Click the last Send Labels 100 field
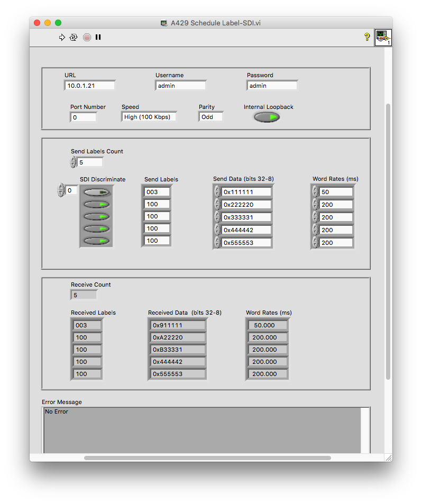Image resolution: width=422 pixels, height=504 pixels. (x=157, y=241)
